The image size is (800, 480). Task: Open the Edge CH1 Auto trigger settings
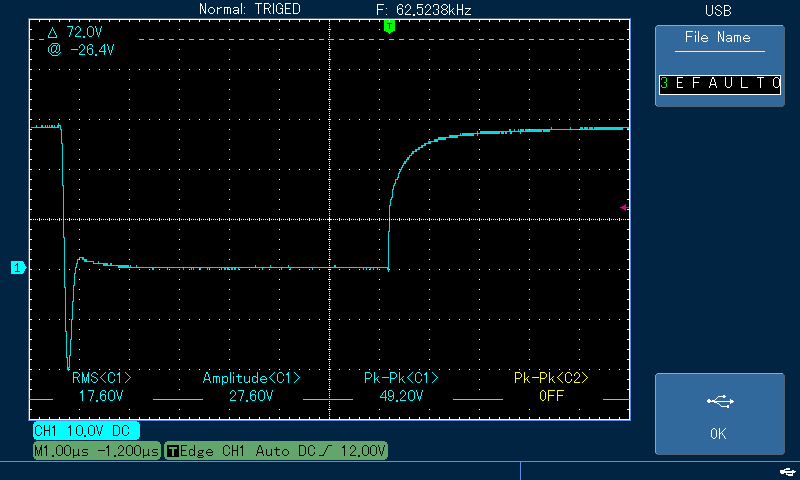tap(276, 451)
